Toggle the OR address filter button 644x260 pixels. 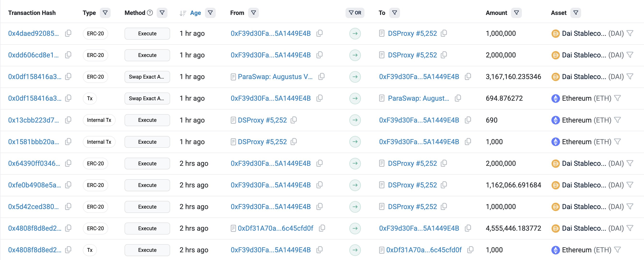[355, 13]
